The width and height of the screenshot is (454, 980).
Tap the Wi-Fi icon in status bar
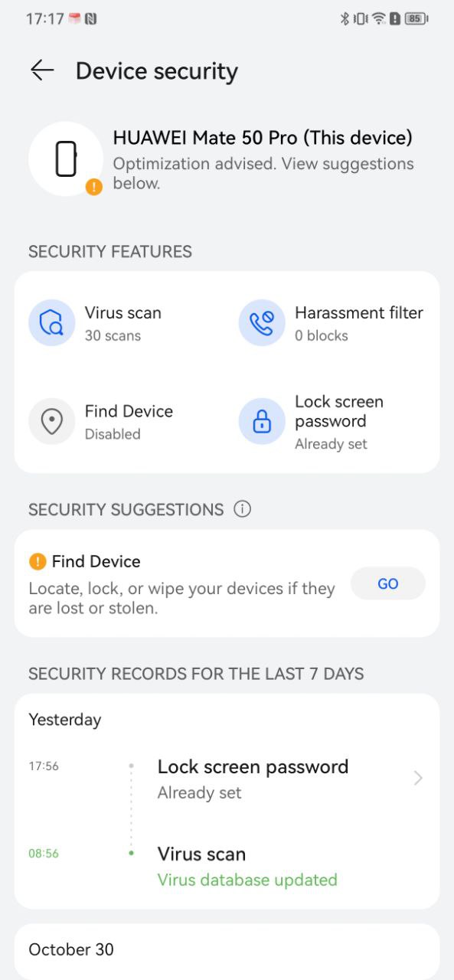(x=378, y=18)
